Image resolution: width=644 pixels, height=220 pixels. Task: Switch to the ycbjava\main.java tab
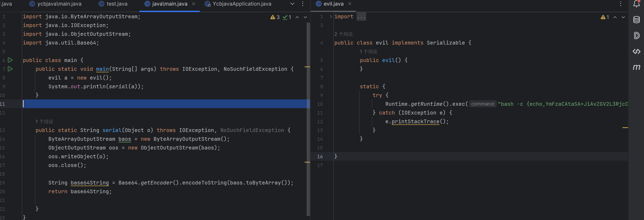click(56, 4)
